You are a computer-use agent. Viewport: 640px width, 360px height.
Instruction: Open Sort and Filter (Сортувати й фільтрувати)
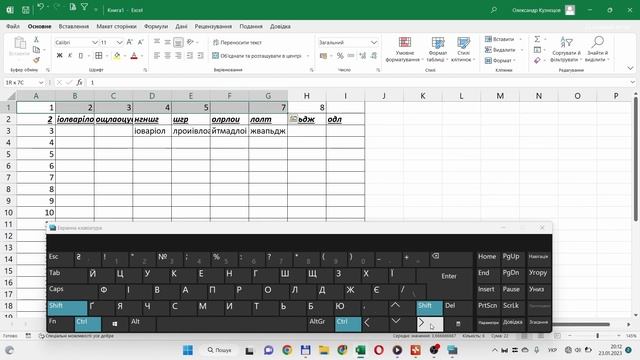point(566,49)
